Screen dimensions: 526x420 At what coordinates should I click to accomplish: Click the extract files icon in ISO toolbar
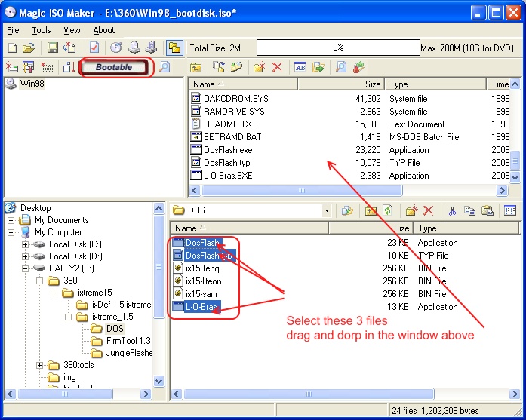click(x=237, y=67)
